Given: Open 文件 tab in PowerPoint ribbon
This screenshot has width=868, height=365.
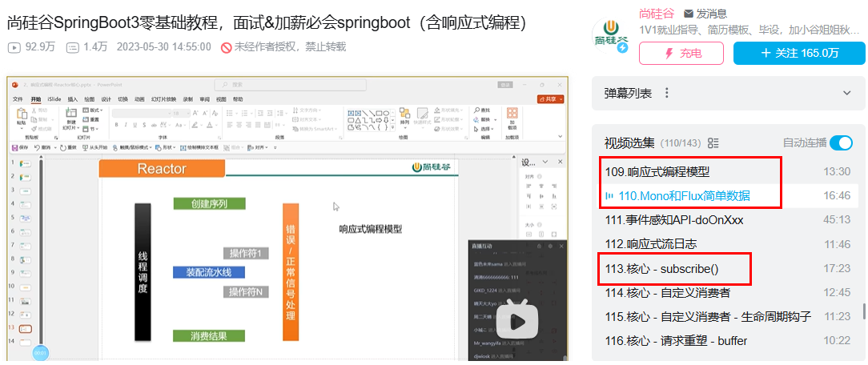Looking at the screenshot, I should [18, 99].
